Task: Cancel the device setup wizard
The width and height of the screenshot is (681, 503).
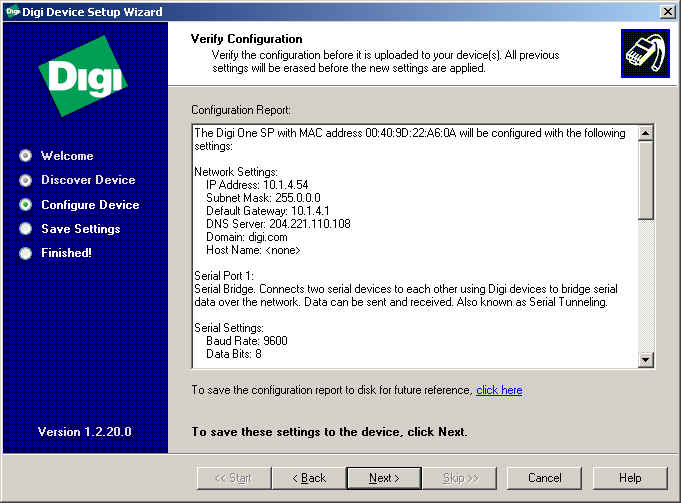Action: pyautogui.click(x=544, y=478)
